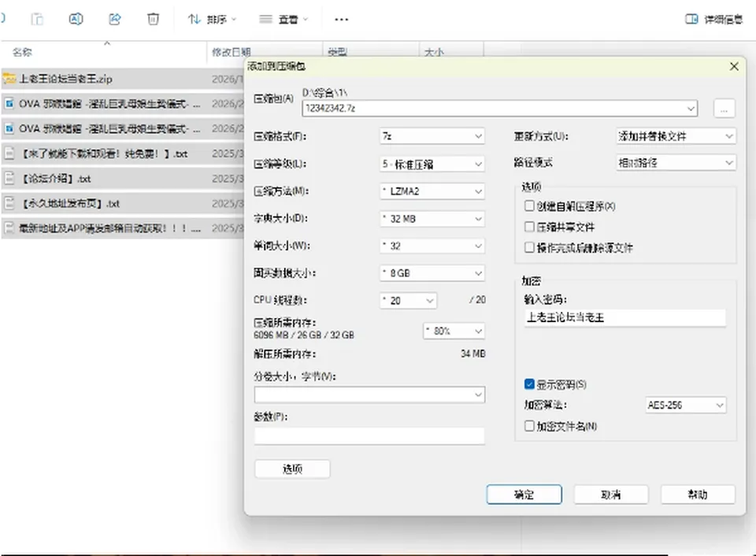Open the 字典大小 dropdown showing 32 MB
Screen dimensions: 756x556
(x=432, y=219)
